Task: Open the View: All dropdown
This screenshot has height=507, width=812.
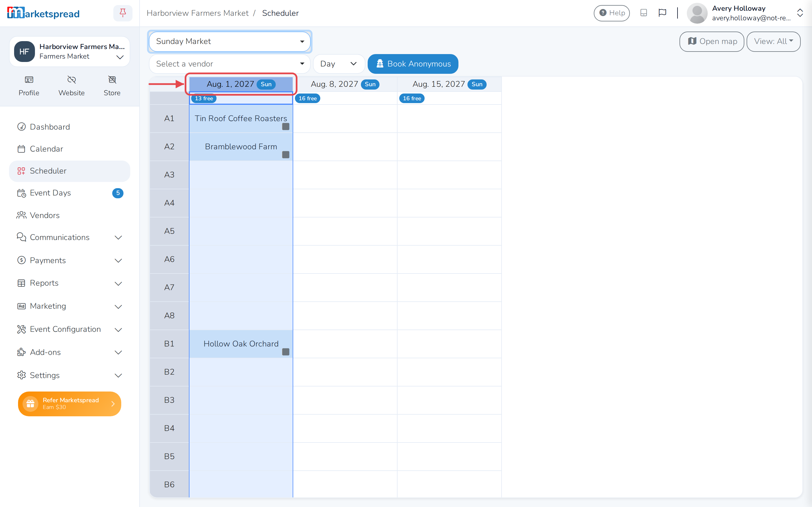Action: [773, 41]
